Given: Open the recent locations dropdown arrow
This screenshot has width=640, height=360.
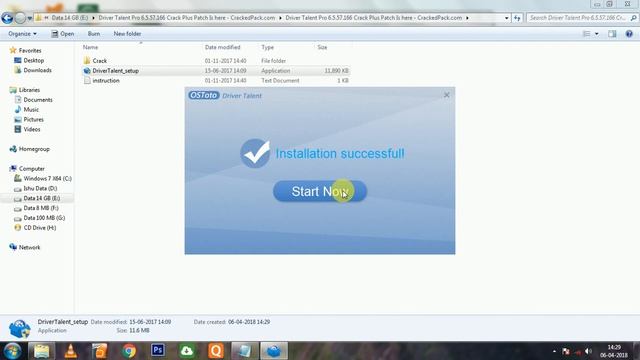Looking at the screenshot, I should 29,18.
